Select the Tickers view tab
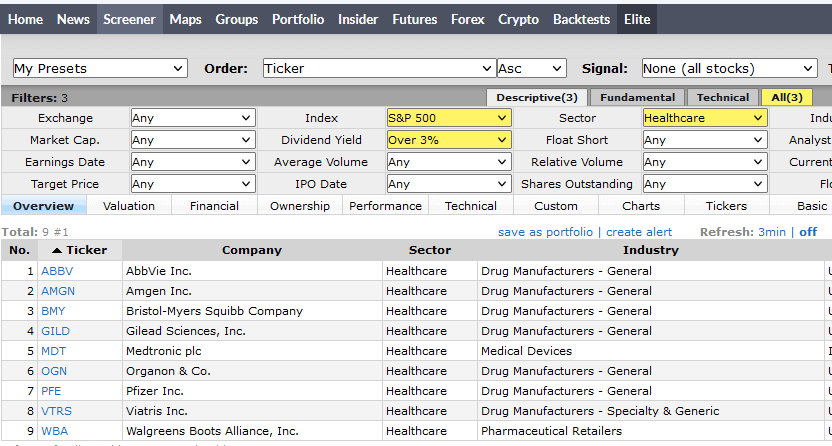The width and height of the screenshot is (832, 446). coord(726,206)
